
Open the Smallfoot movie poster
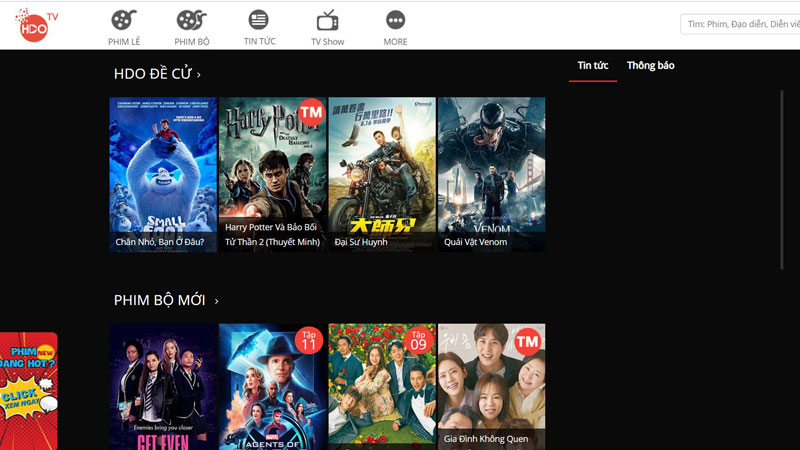pyautogui.click(x=163, y=174)
